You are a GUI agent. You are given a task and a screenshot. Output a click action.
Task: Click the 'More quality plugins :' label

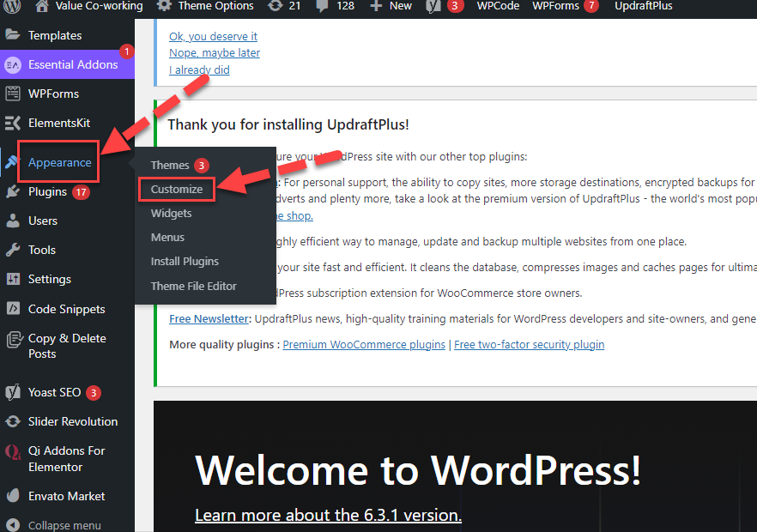pyautogui.click(x=225, y=344)
